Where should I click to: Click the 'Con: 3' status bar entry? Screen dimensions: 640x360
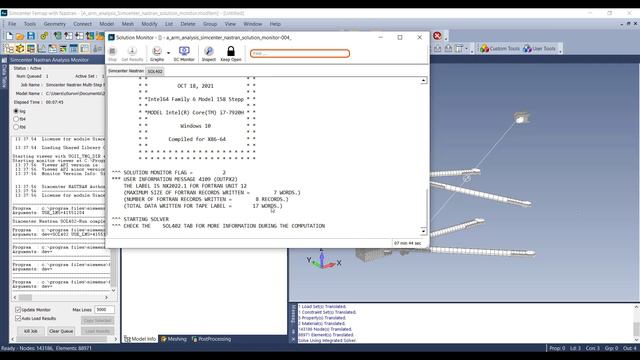coord(593,348)
